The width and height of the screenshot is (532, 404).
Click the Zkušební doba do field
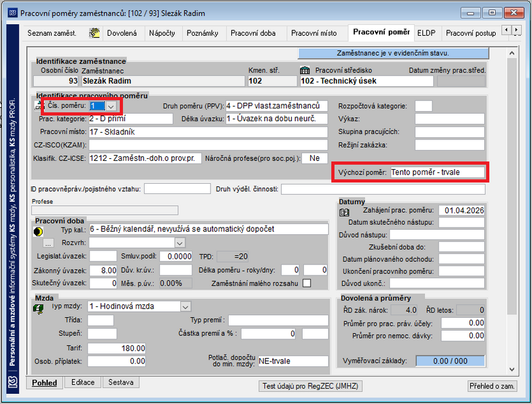point(461,247)
